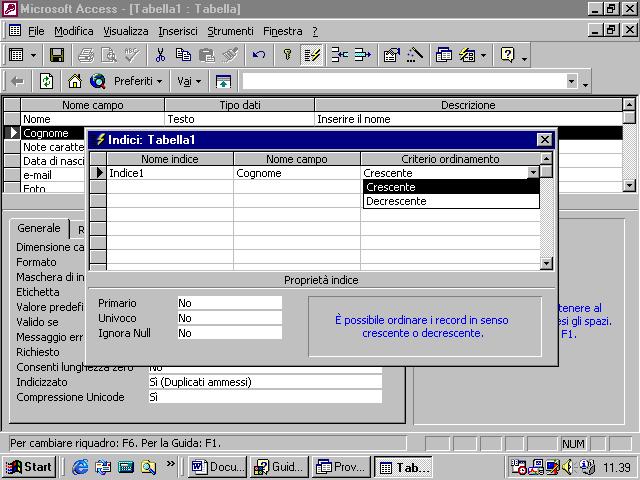Click the volume speaker tray icon
640x480 pixels.
tap(567, 467)
